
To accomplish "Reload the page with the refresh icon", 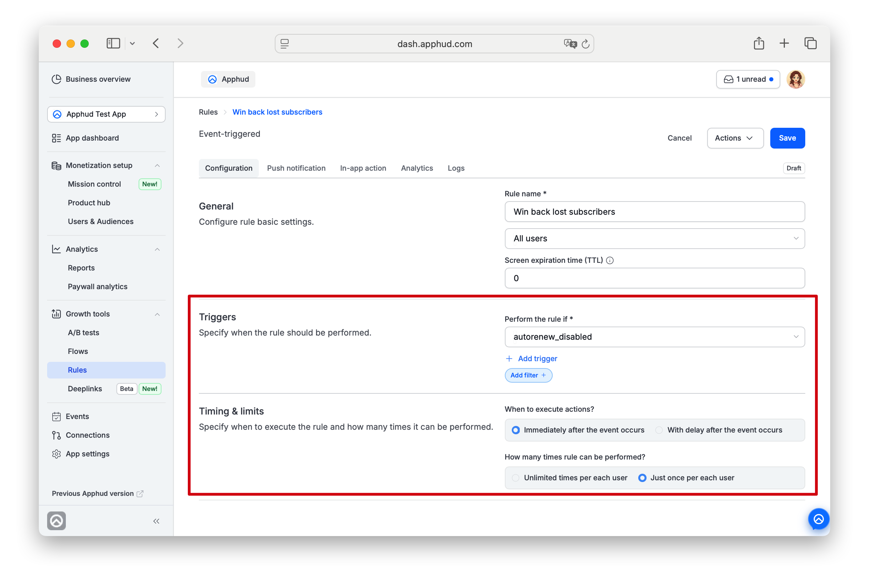I will pos(586,44).
